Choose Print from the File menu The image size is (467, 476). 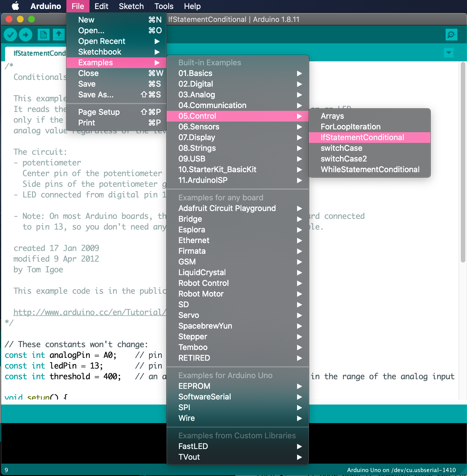(x=116, y=123)
